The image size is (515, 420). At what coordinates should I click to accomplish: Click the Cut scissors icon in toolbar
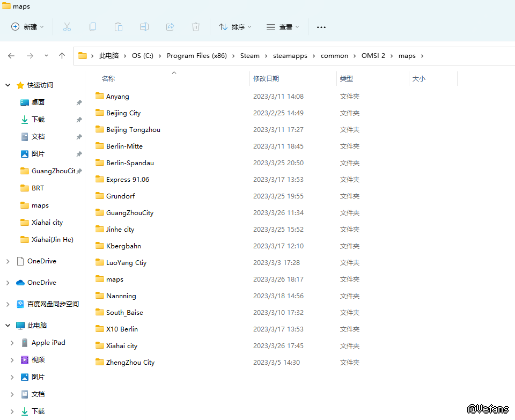coord(67,27)
